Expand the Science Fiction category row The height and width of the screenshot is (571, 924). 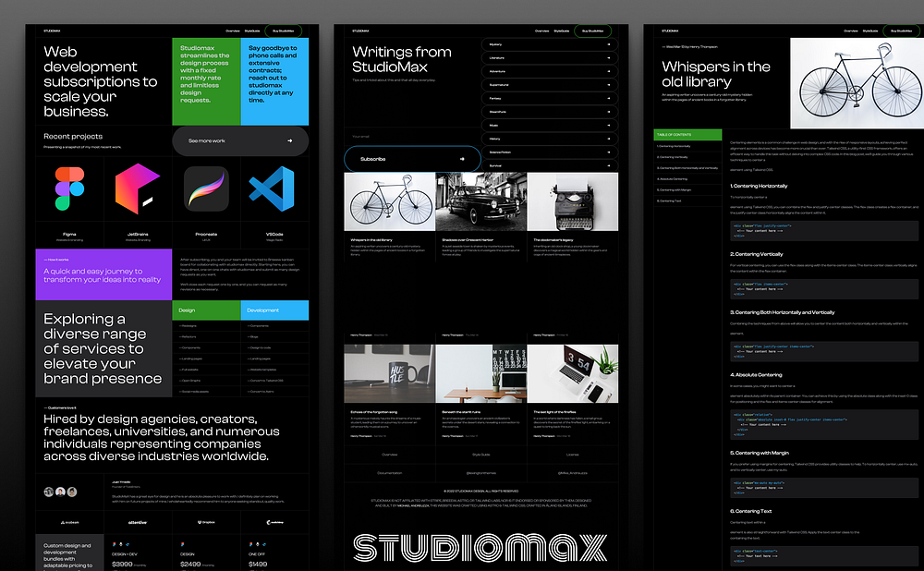click(550, 152)
